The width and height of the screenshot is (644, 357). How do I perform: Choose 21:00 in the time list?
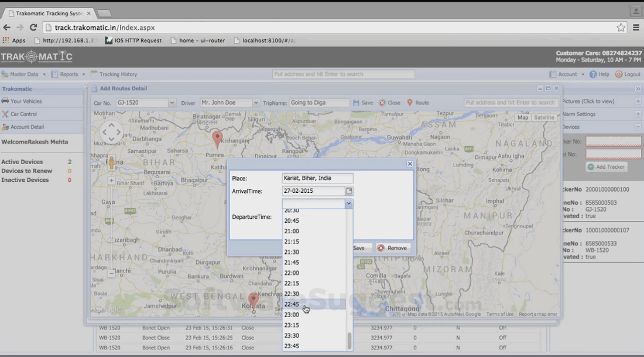[292, 231]
